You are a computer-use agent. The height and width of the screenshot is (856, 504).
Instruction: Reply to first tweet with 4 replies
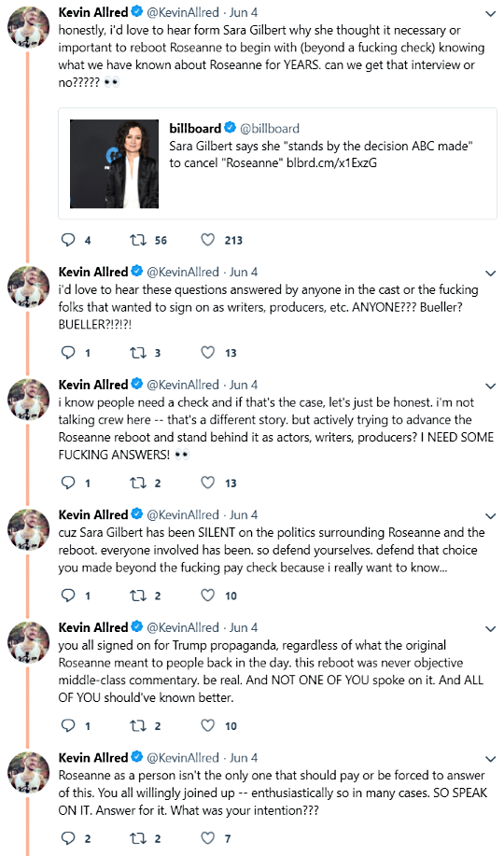68,240
